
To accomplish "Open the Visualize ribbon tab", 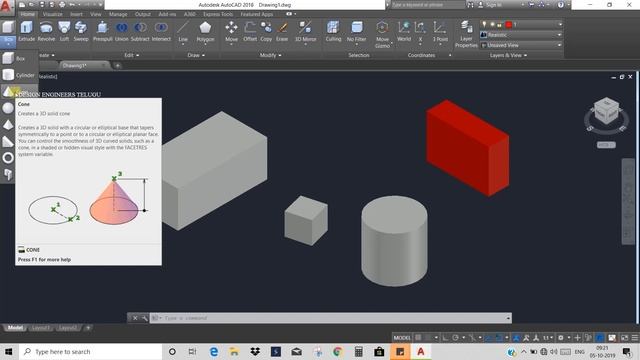I will pos(53,14).
